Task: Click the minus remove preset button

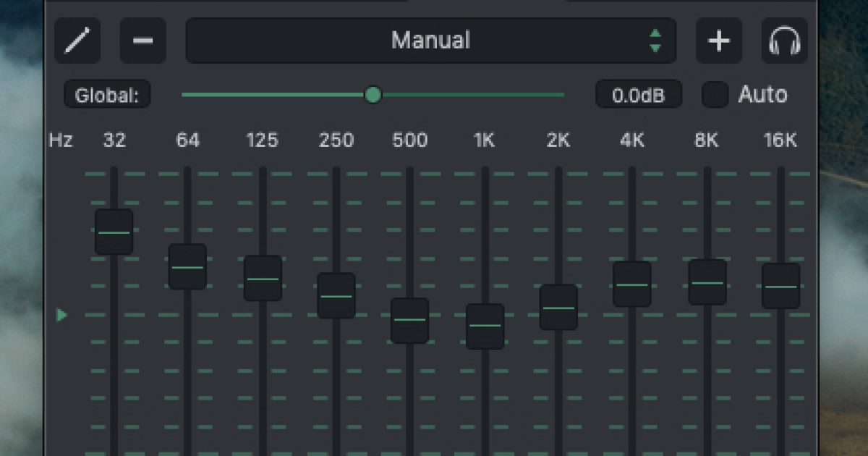Action: coord(143,41)
